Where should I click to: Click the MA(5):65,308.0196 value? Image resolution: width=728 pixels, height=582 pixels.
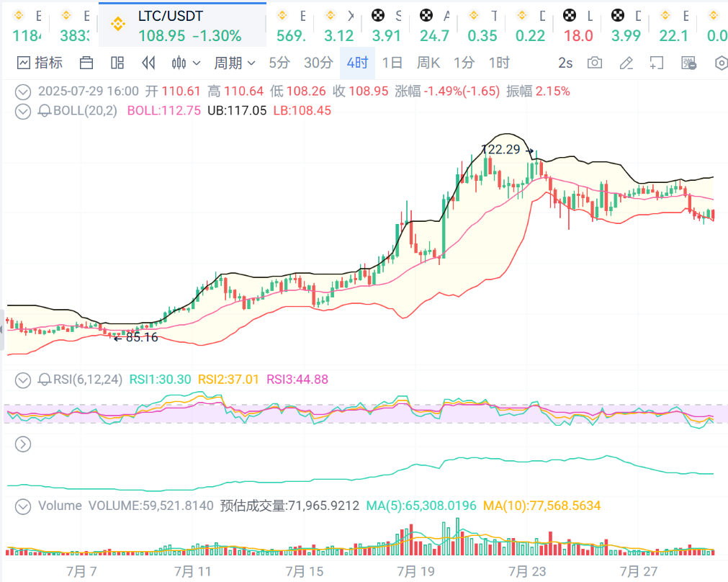[421, 506]
